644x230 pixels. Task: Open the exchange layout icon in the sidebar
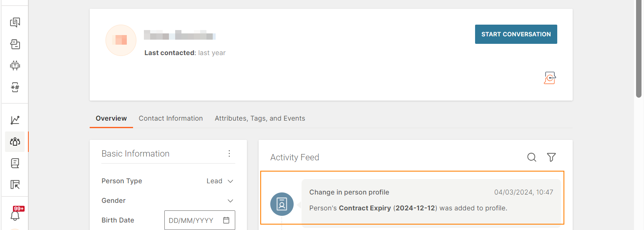pos(15,185)
